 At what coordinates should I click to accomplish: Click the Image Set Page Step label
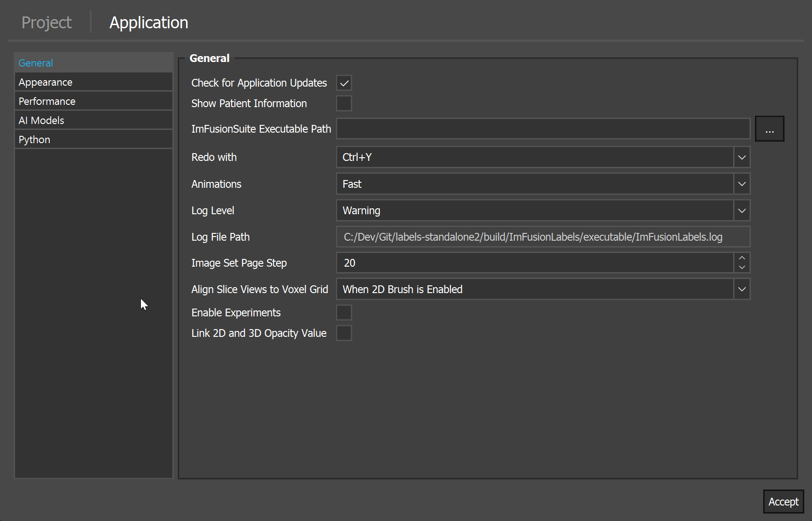click(x=239, y=263)
